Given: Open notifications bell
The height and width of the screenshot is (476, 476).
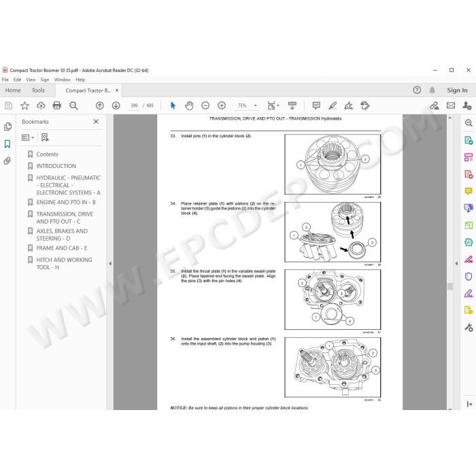Looking at the screenshot, I should click(432, 90).
